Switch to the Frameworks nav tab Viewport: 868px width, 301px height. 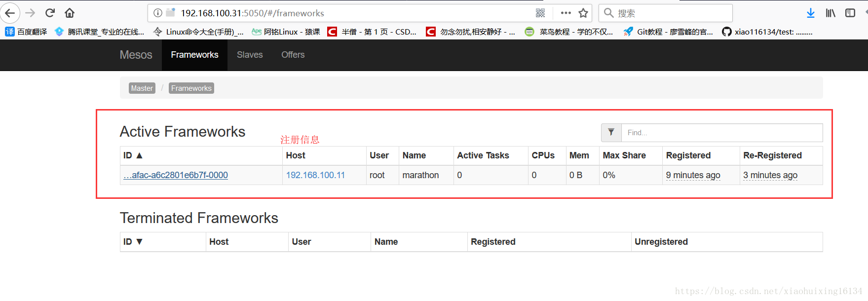194,55
